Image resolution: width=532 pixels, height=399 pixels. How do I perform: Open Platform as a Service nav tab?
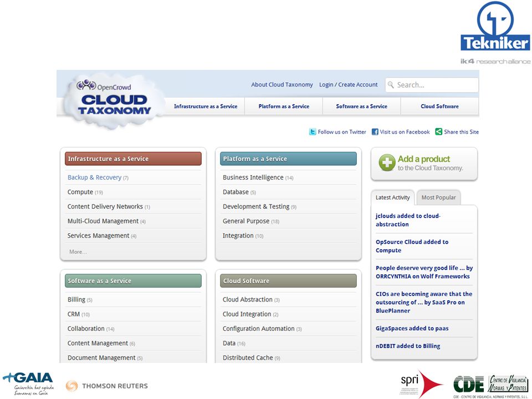[x=284, y=106]
